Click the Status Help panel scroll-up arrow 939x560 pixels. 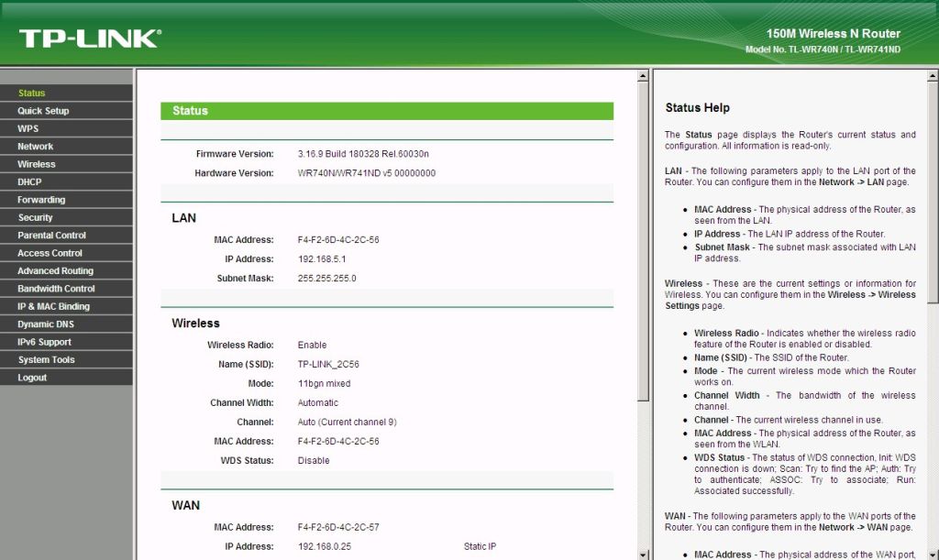[x=933, y=75]
